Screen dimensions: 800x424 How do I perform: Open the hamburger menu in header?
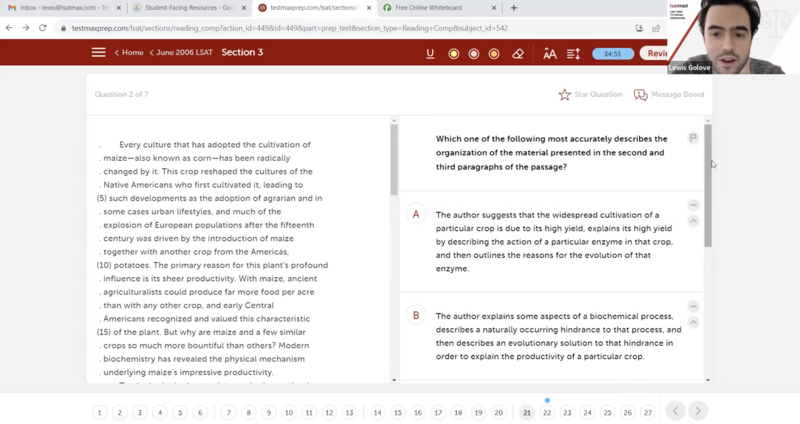pyautogui.click(x=98, y=52)
